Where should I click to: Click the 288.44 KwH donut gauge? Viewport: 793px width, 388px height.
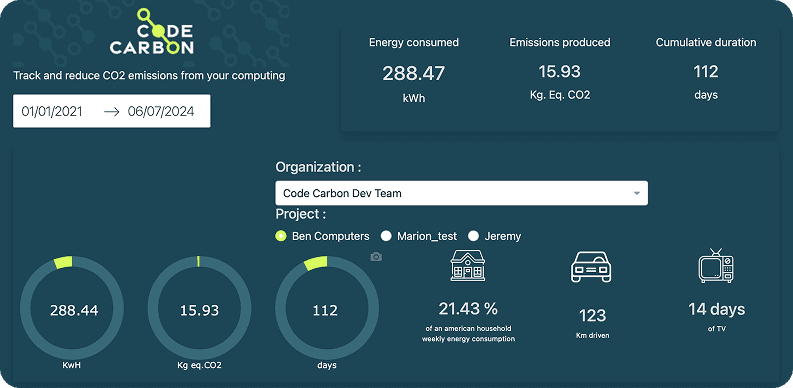(x=72, y=308)
